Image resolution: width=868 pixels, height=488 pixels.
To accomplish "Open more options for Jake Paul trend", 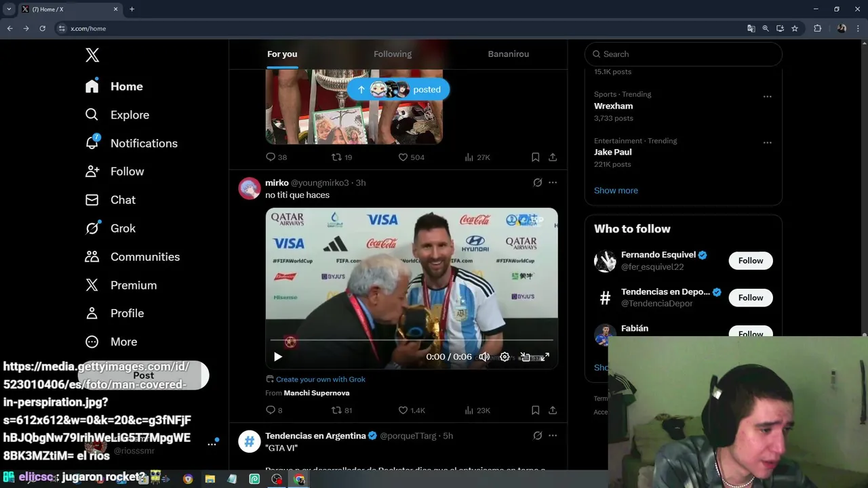I will (767, 142).
